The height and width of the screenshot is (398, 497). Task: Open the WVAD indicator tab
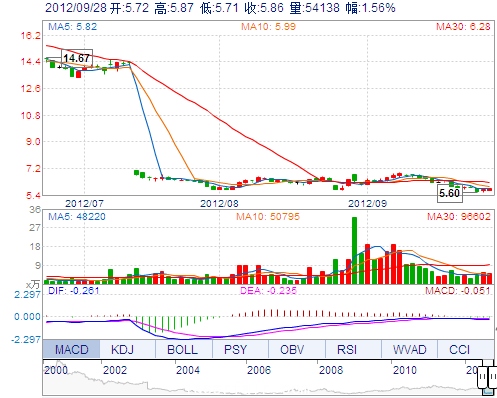pos(409,349)
